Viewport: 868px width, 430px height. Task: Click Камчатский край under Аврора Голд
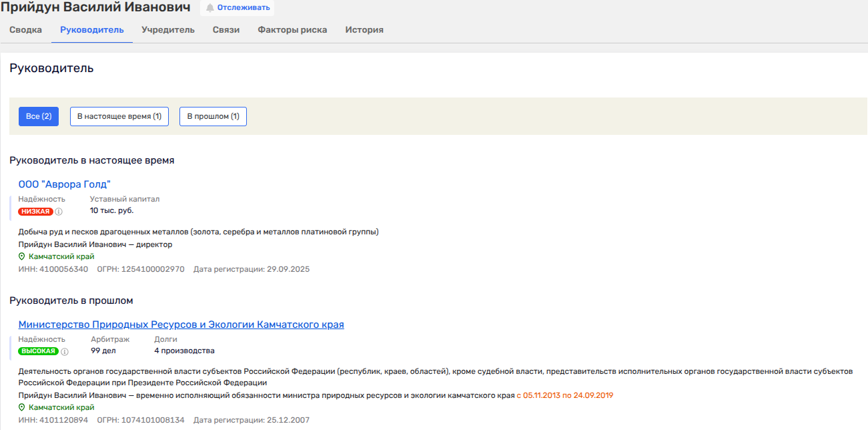pos(61,257)
